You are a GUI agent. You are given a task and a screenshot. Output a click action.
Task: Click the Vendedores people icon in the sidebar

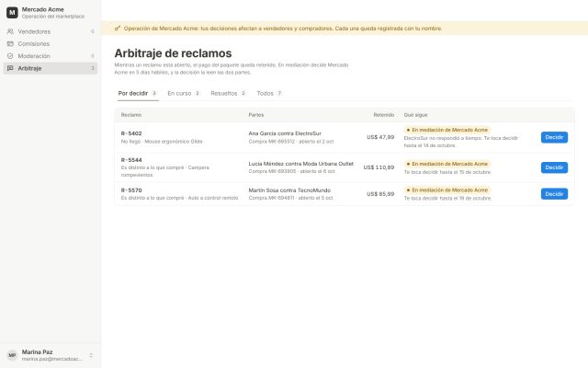10,31
